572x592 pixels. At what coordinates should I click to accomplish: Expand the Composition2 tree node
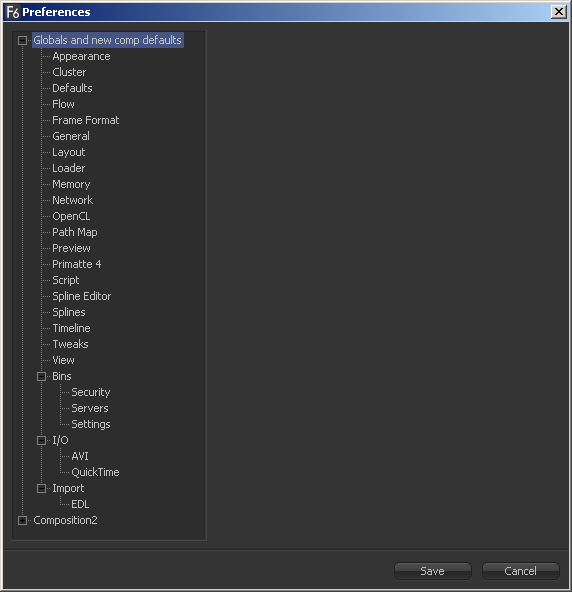coord(22,521)
